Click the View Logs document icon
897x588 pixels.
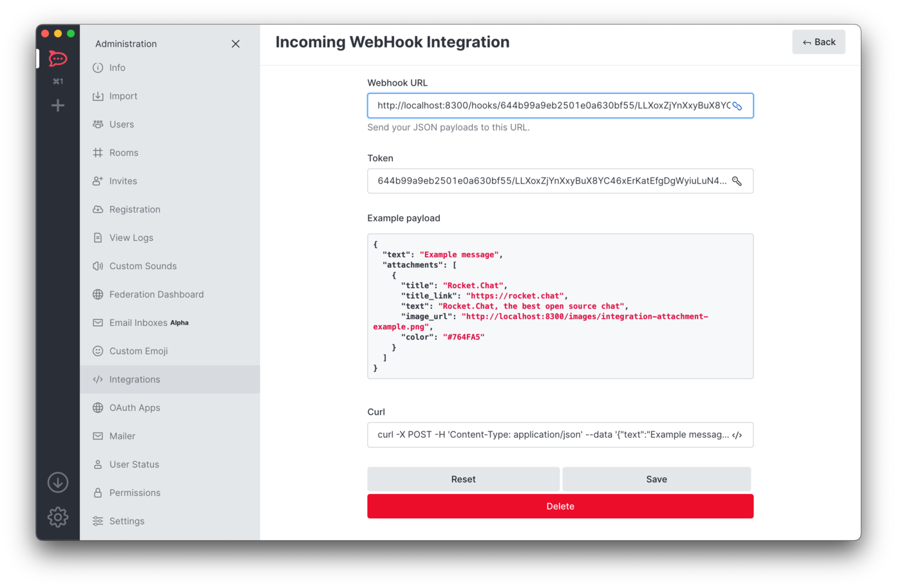pyautogui.click(x=98, y=238)
